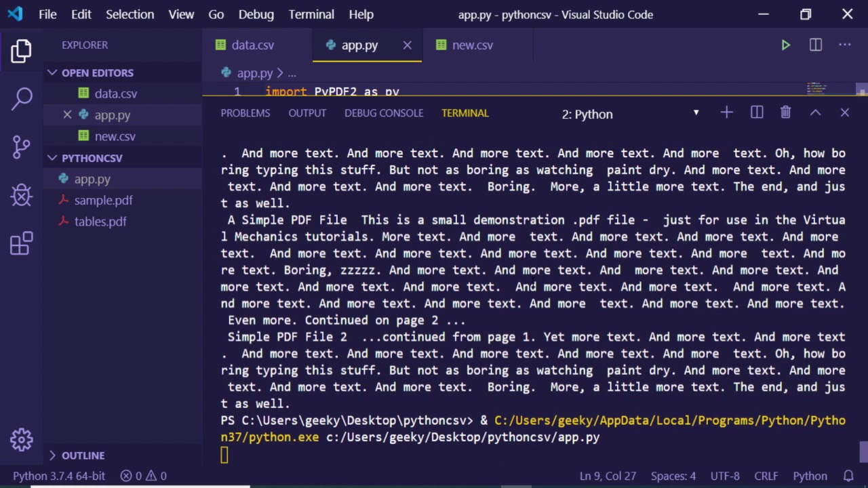Switch to the new.csv editor tab
Image resolution: width=868 pixels, height=488 pixels.
(472, 45)
